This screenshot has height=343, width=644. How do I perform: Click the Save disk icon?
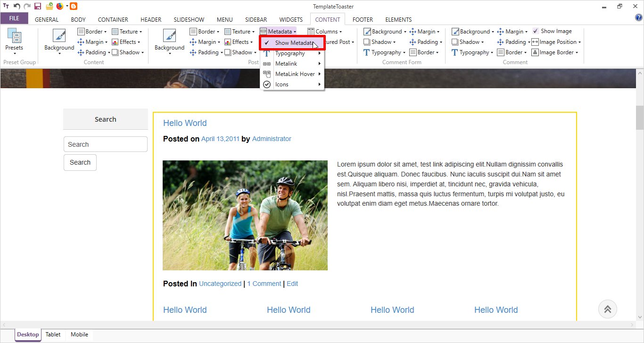point(38,6)
